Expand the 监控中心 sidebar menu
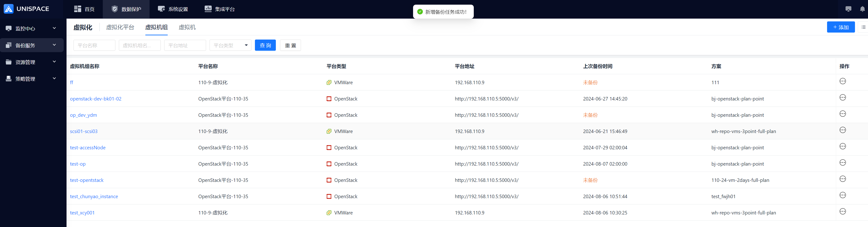 coord(32,29)
